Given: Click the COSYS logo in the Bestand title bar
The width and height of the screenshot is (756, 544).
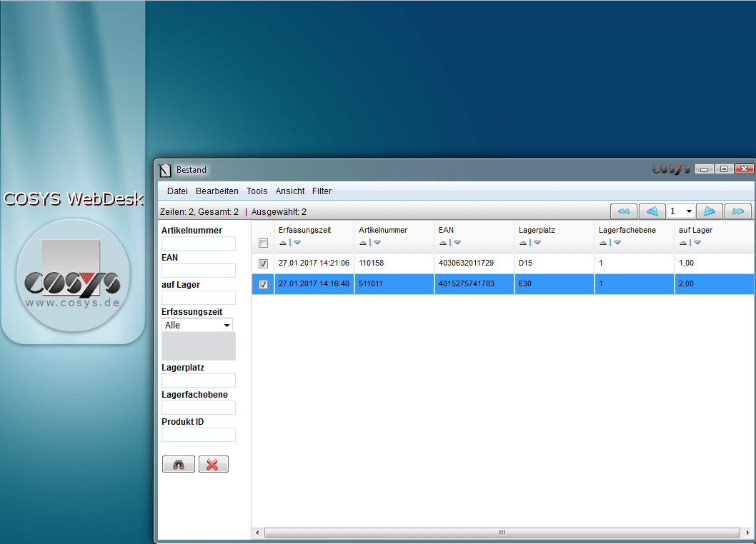Looking at the screenshot, I should [671, 169].
